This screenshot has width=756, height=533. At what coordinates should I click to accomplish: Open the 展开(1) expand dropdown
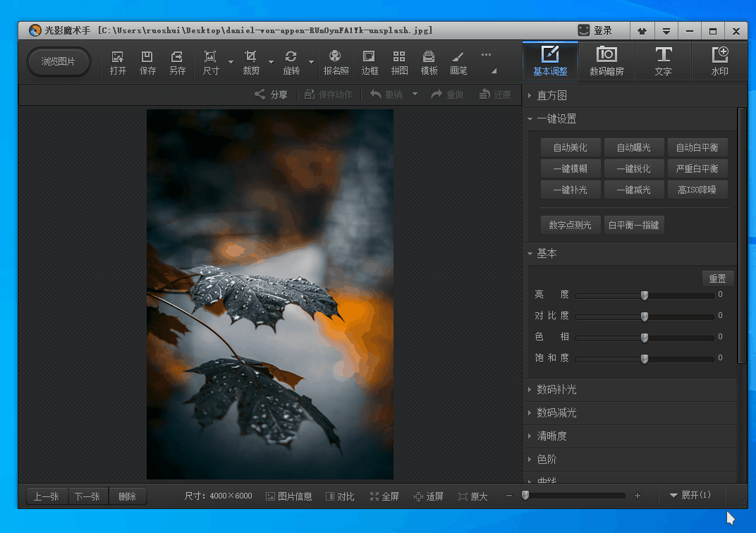(690, 495)
